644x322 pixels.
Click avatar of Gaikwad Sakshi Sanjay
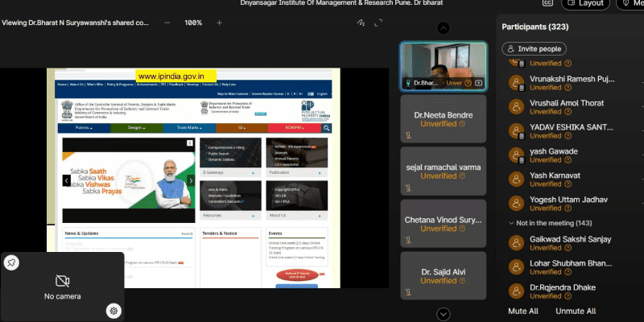pos(516,243)
